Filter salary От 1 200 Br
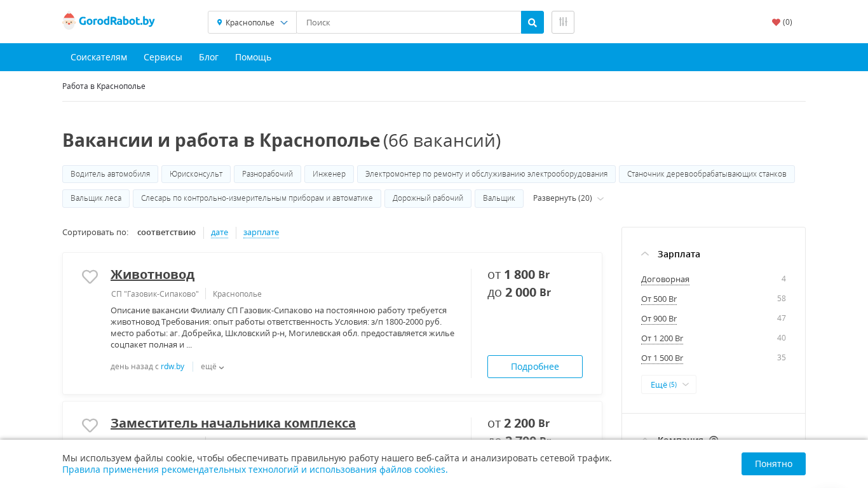The image size is (868, 488). (662, 339)
